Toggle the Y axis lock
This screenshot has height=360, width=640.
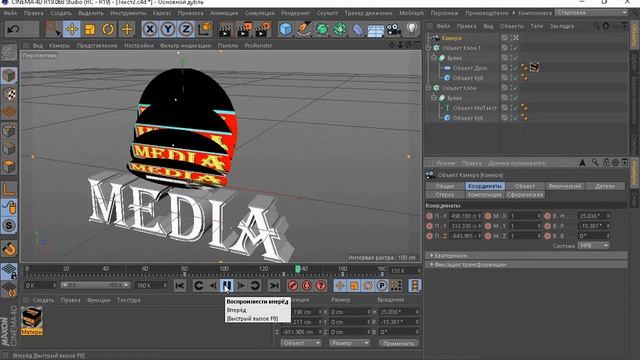pyautogui.click(x=168, y=29)
